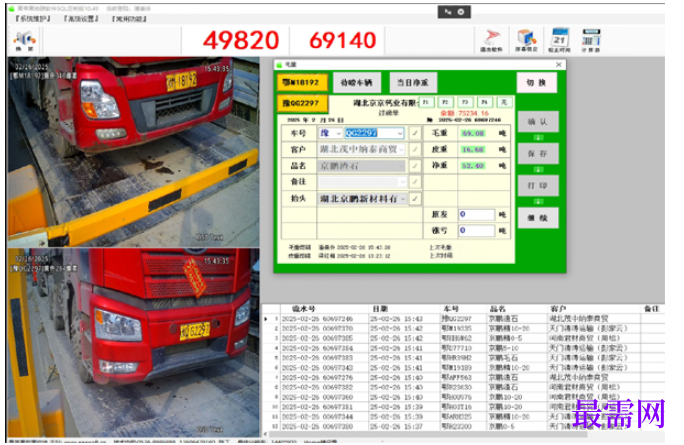
Task: Open the plate number QG2297 dropdown
Action: point(400,133)
